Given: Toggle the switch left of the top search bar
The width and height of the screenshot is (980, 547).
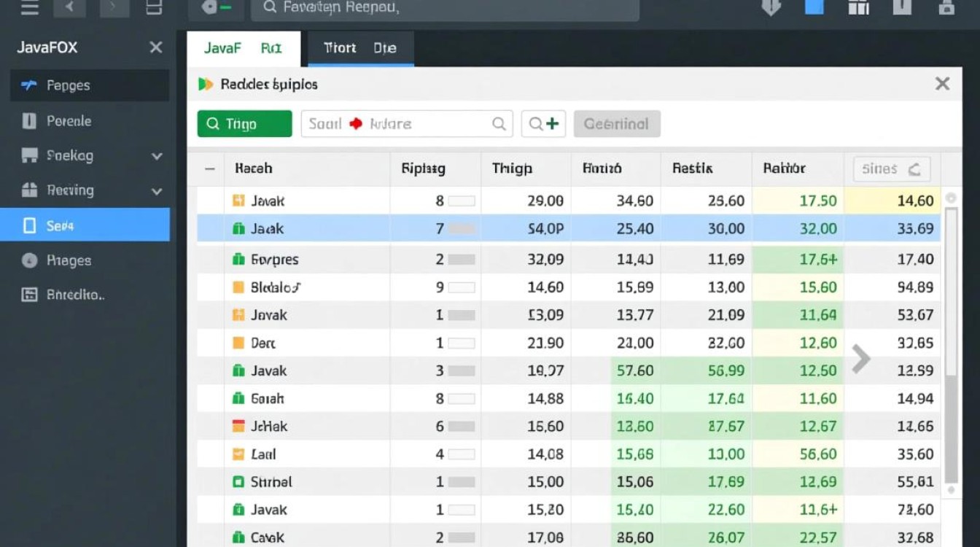Looking at the screenshot, I should tap(216, 7).
